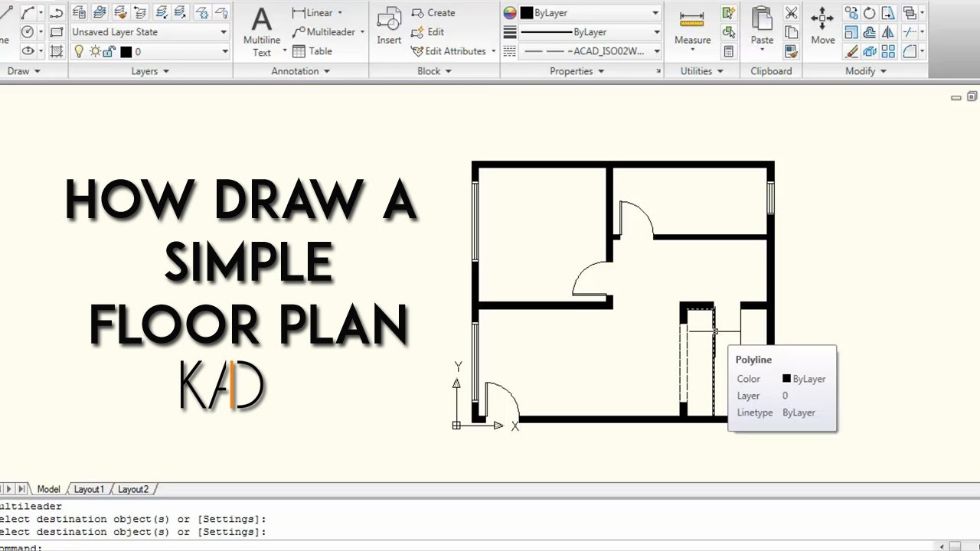Viewport: 980px width, 551px height.
Task: Expand the Modify panel
Action: coord(865,71)
